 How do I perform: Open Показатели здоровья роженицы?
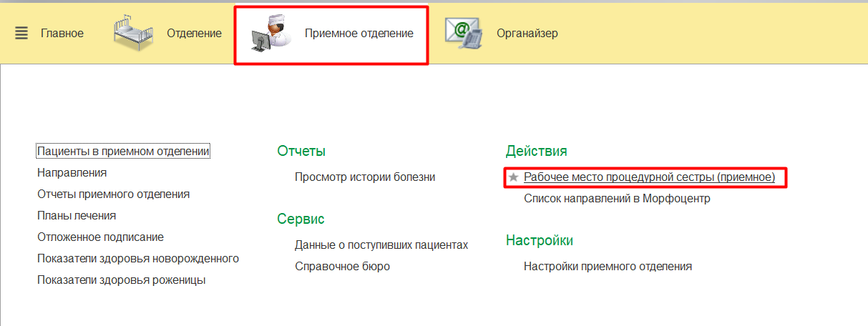pos(122,280)
